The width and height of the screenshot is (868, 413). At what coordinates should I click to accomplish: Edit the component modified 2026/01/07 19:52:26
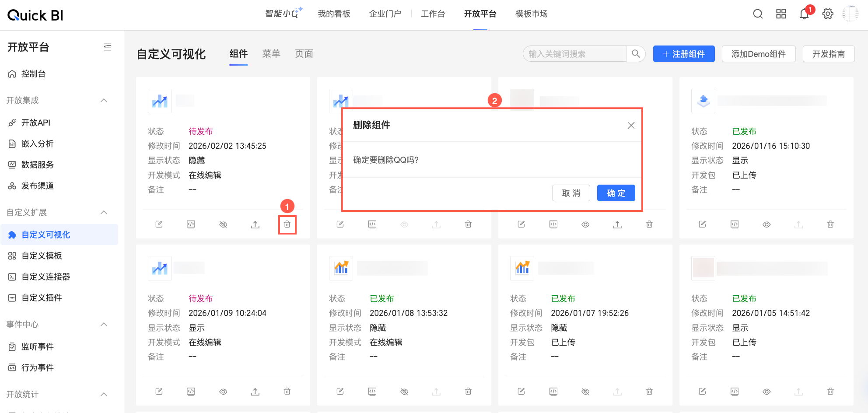tap(521, 392)
